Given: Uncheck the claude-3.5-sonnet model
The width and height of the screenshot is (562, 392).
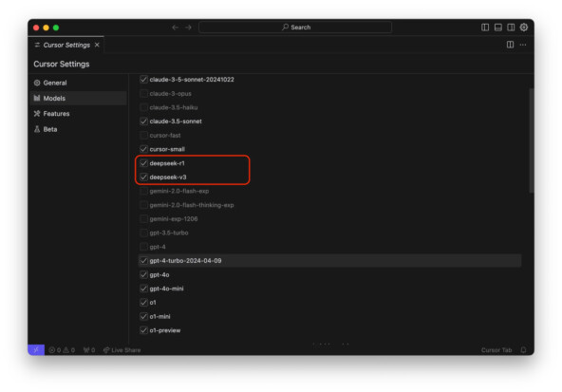Looking at the screenshot, I should tap(143, 121).
